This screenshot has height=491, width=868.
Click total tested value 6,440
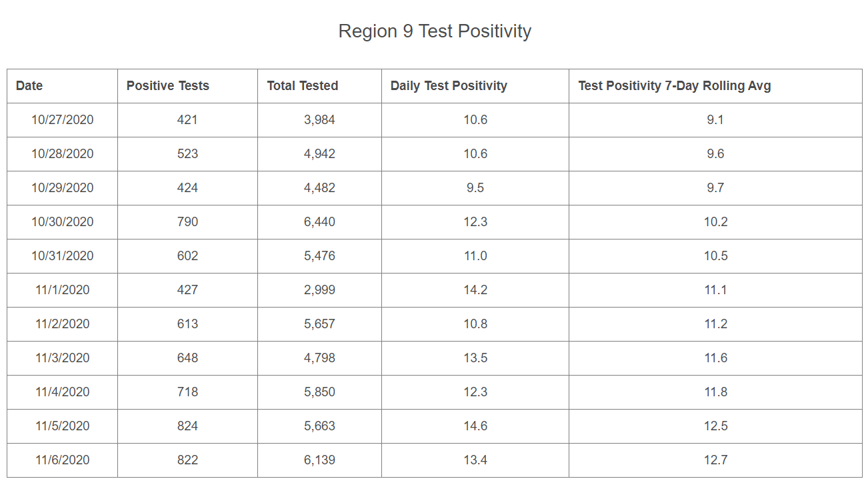pyautogui.click(x=319, y=222)
